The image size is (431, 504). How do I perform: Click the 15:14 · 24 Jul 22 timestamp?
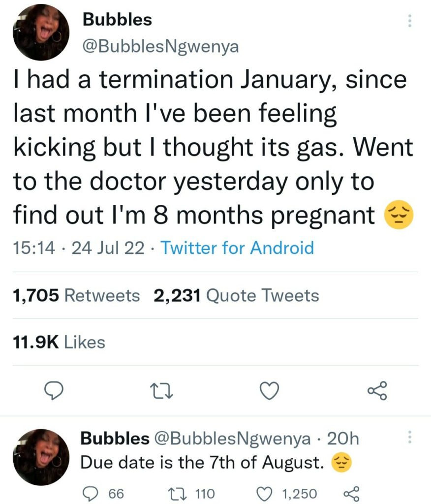point(77,248)
